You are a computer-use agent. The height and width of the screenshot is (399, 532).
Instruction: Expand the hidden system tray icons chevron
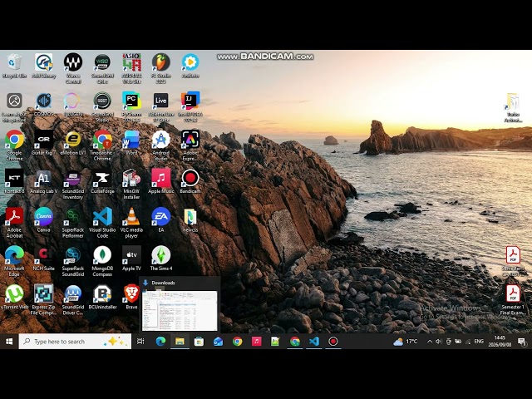pos(430,342)
